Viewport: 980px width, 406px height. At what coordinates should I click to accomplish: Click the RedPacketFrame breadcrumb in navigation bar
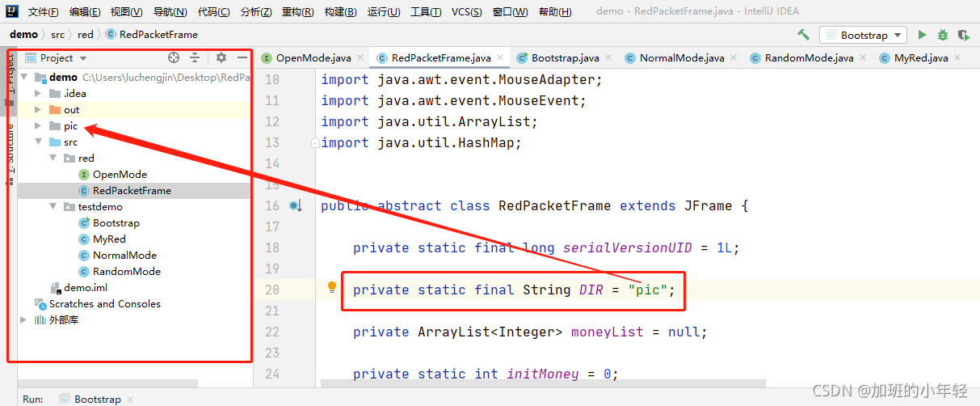coord(152,35)
